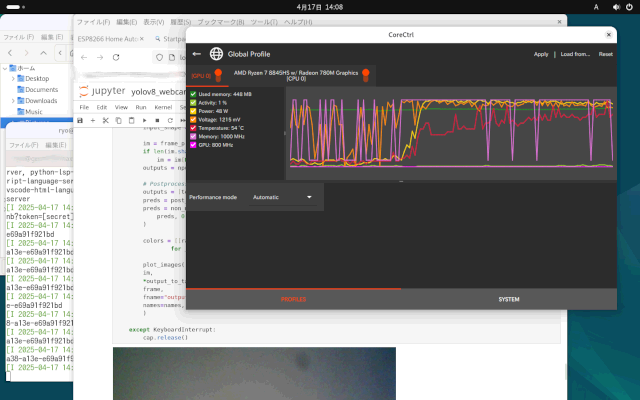640x400 pixels.
Task: Uncheck the Temperature sensor checkbox
Action: pyautogui.click(x=193, y=128)
